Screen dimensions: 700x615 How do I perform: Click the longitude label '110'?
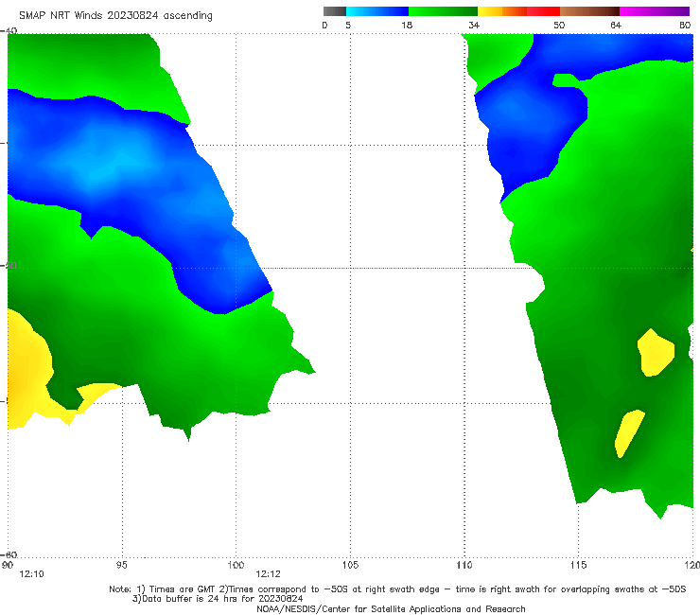[464, 566]
